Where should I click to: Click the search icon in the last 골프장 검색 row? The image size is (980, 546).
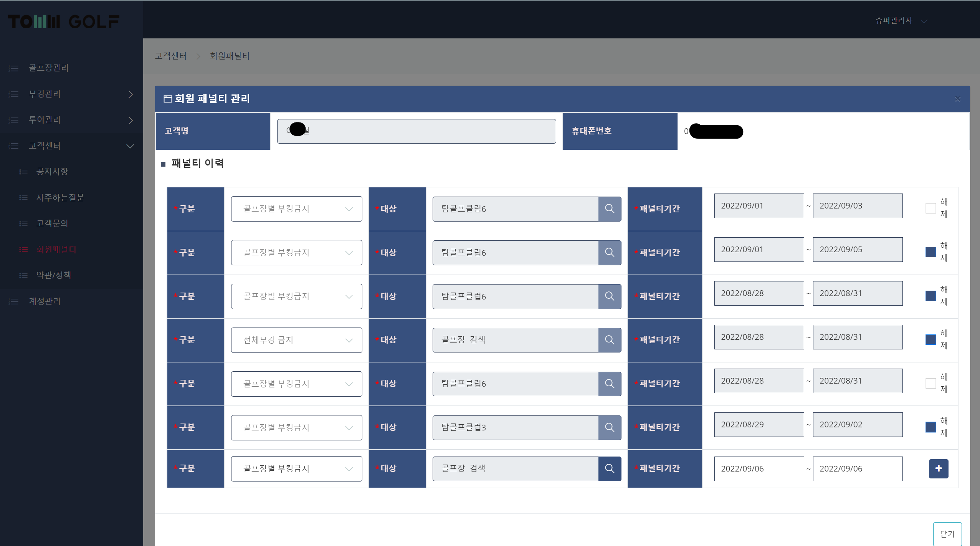[x=610, y=468]
